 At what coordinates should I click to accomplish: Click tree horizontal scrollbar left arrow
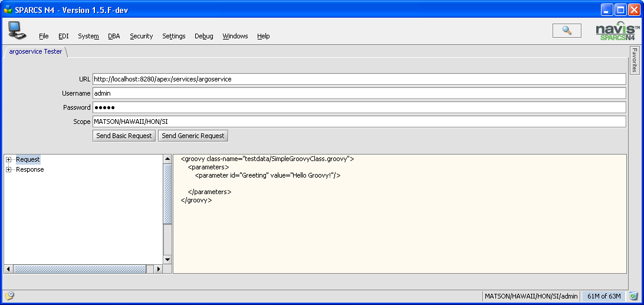(x=8, y=269)
